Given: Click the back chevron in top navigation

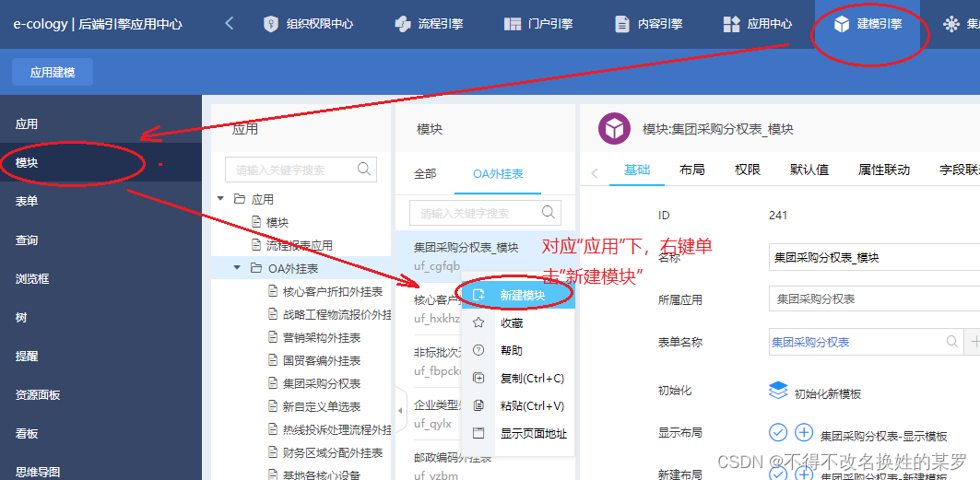Looking at the screenshot, I should pyautogui.click(x=230, y=24).
